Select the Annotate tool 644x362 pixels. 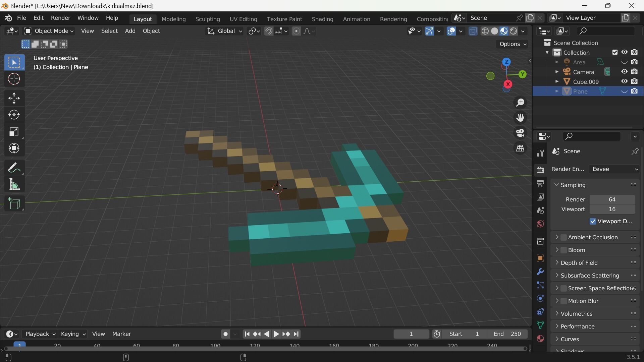(x=14, y=168)
